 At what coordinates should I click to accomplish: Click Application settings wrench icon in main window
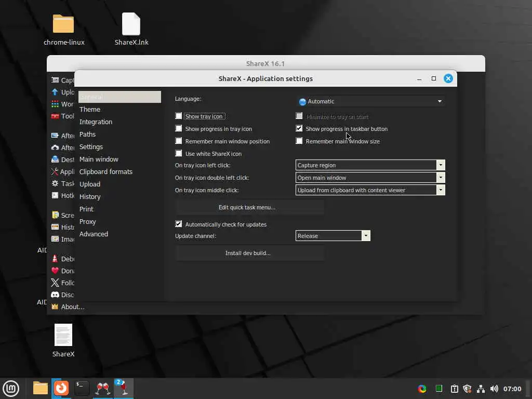[55, 171]
